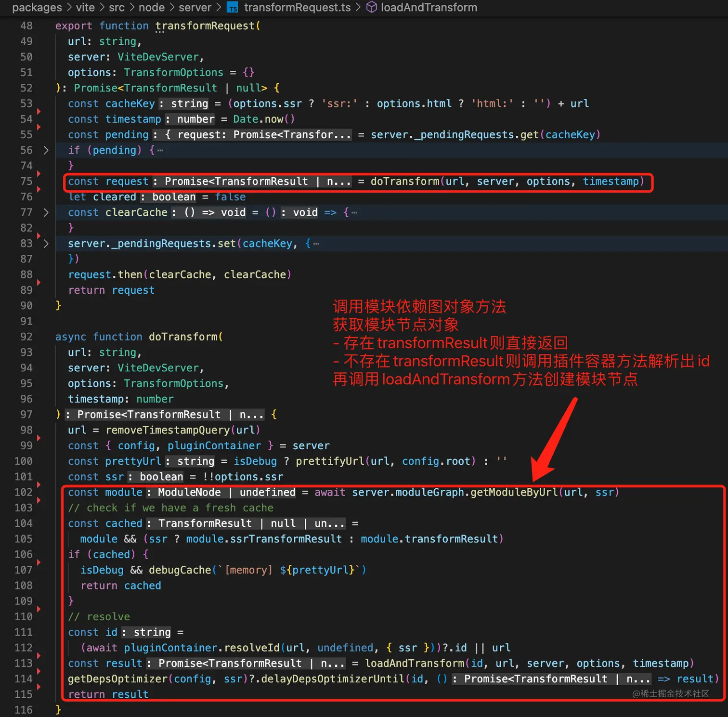
Task: Click ModuleNode inlay type hint on line 102
Action: 189,493
